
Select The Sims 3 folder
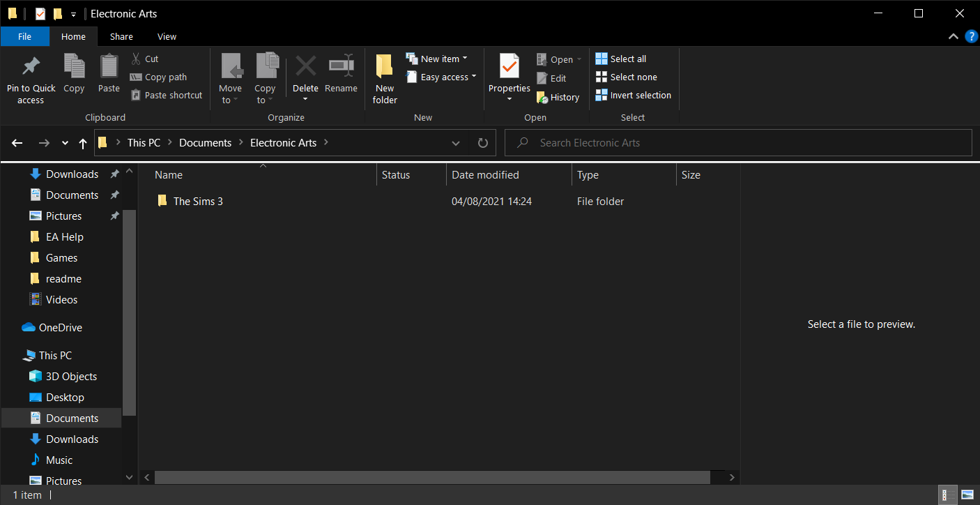point(198,202)
